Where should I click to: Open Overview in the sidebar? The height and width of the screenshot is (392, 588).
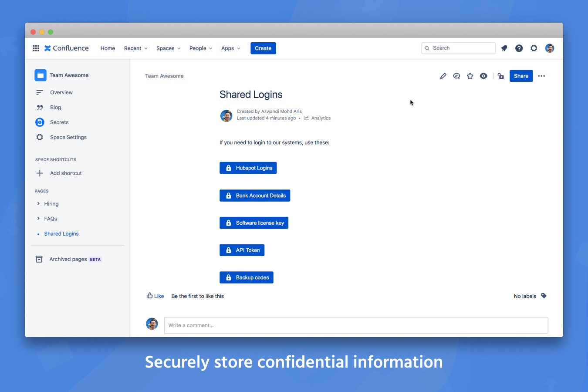pos(61,92)
